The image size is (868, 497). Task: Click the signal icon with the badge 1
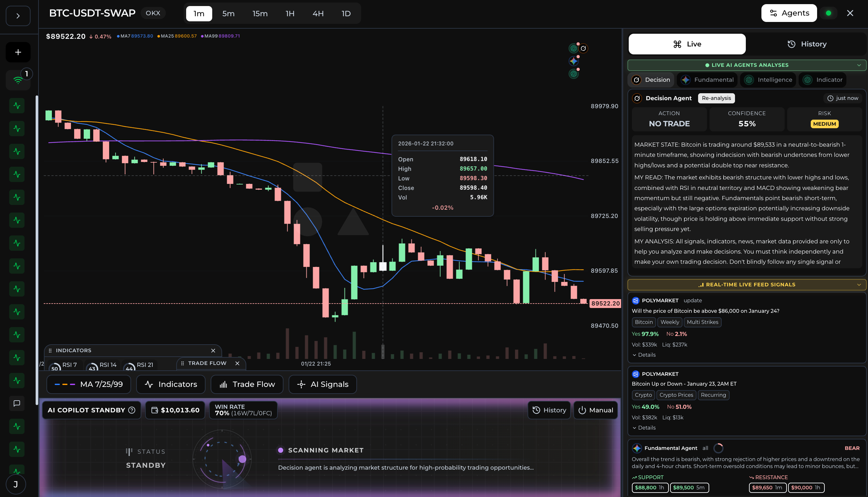[17, 80]
